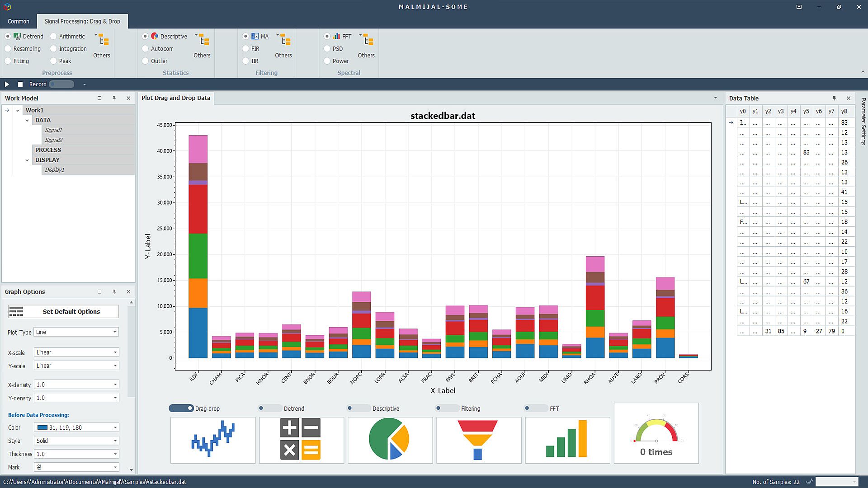Image resolution: width=868 pixels, height=488 pixels.
Task: Click the Descriptive pie chart icon tile
Action: tap(390, 440)
